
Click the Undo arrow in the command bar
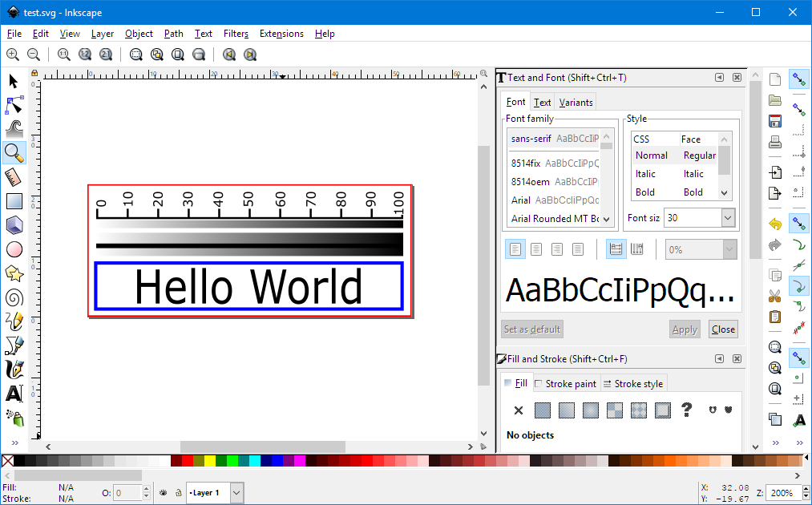[774, 224]
